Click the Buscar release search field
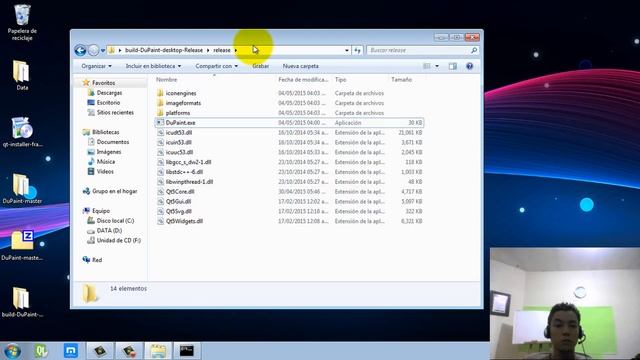Image resolution: width=640 pixels, height=360 pixels. [418, 50]
